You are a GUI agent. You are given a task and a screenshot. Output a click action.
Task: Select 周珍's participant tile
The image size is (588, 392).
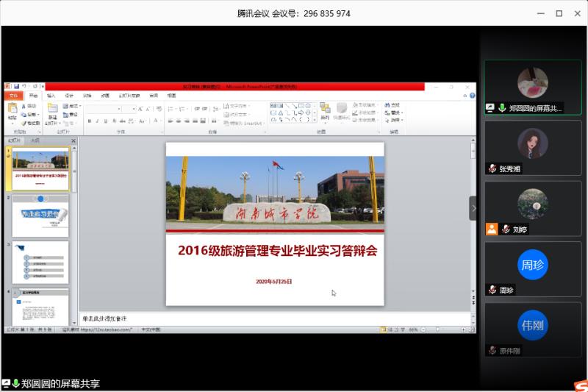pyautogui.click(x=532, y=269)
